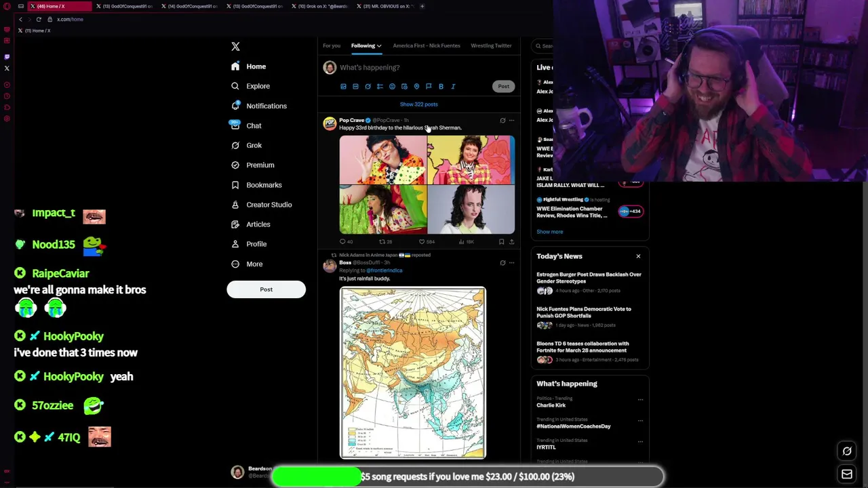Open more options on Pop Crave post
Screen dimensions: 868x488
[511, 121]
